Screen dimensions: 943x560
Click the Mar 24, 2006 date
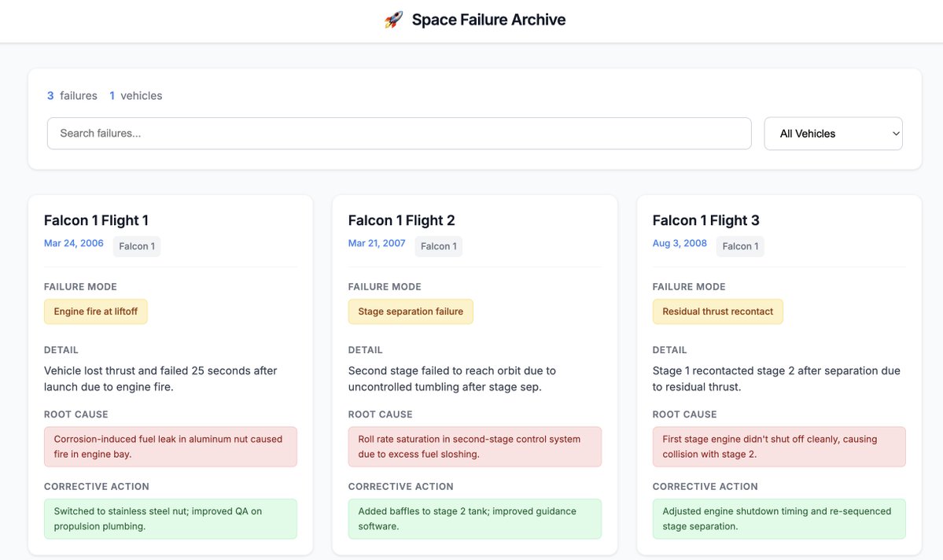click(x=73, y=243)
